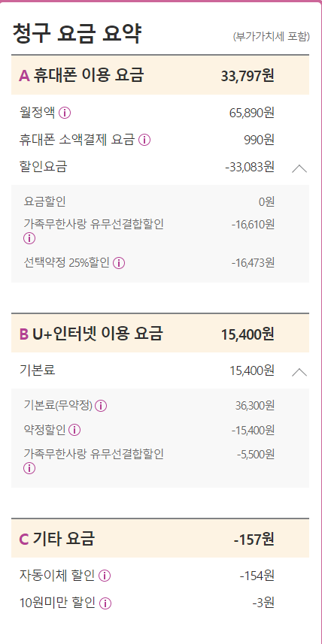
Task: Open info icon beside 10원미만 할인
Action: [x=105, y=603]
